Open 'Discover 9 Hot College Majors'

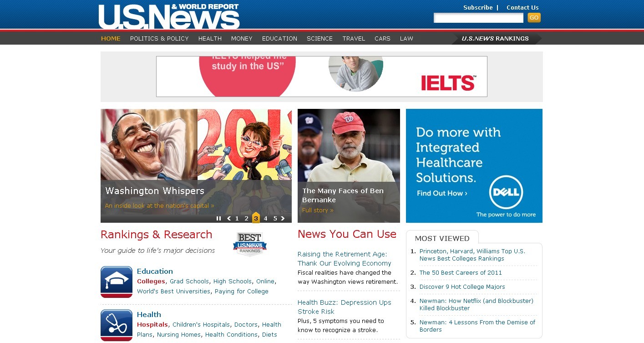(x=462, y=287)
